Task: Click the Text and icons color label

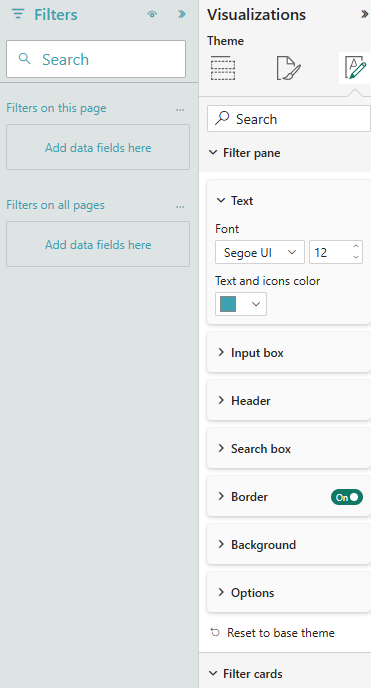Action: (268, 280)
